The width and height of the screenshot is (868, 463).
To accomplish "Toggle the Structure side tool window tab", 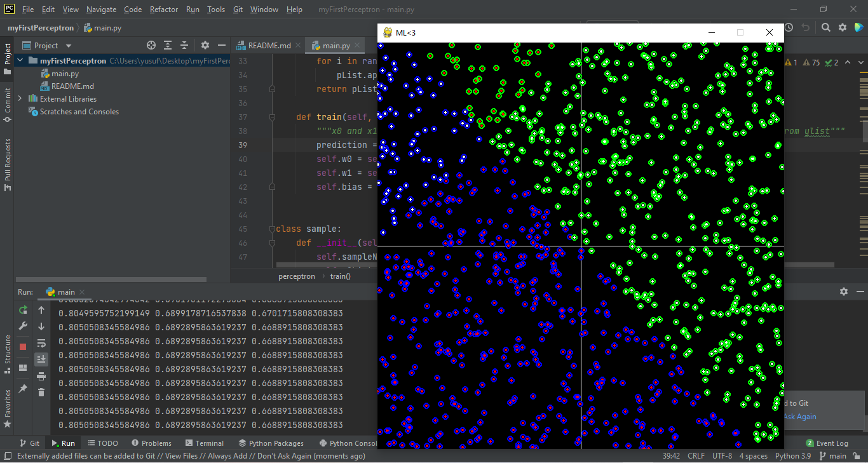I will (8, 354).
